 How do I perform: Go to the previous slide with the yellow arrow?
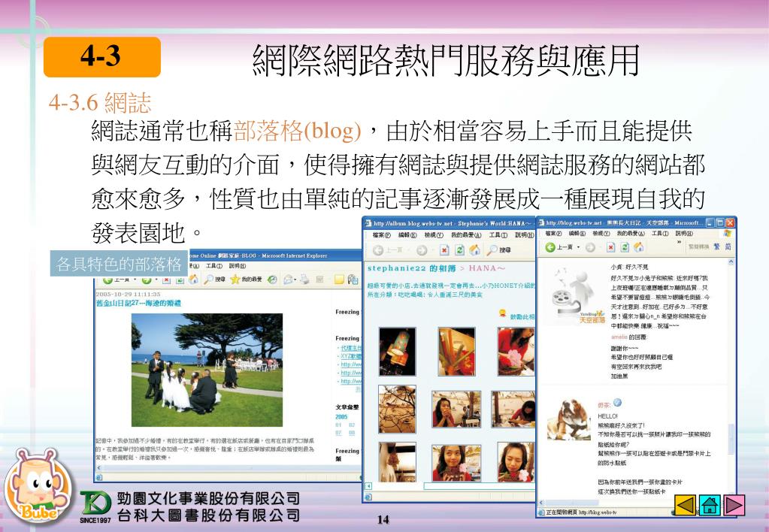coord(685,506)
